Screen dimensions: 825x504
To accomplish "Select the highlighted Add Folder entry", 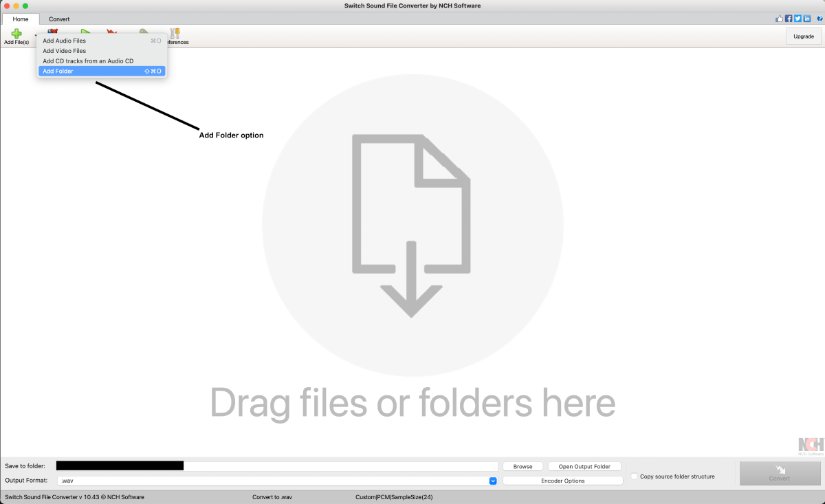I will pos(102,71).
